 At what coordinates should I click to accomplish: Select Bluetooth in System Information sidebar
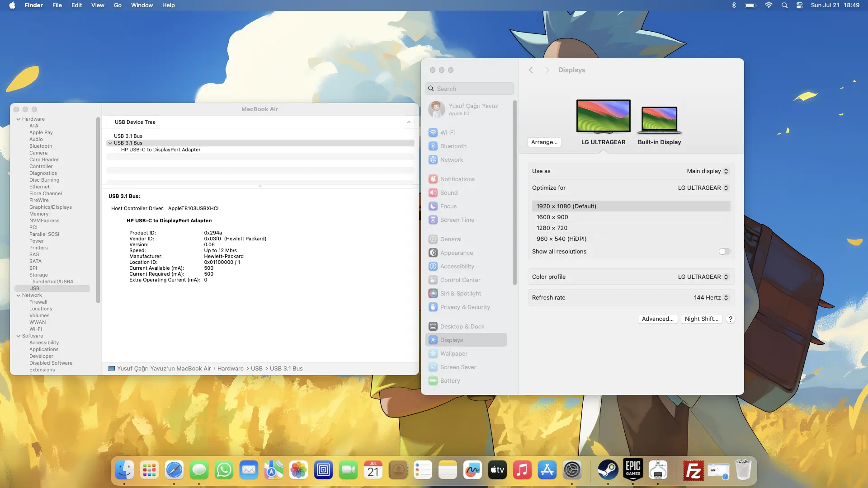coord(41,146)
